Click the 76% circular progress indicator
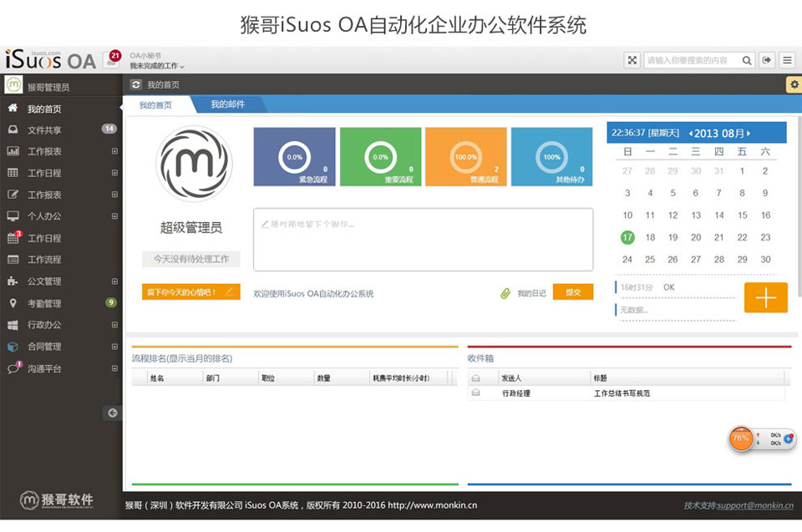The height and width of the screenshot is (532, 802). pyautogui.click(x=740, y=438)
